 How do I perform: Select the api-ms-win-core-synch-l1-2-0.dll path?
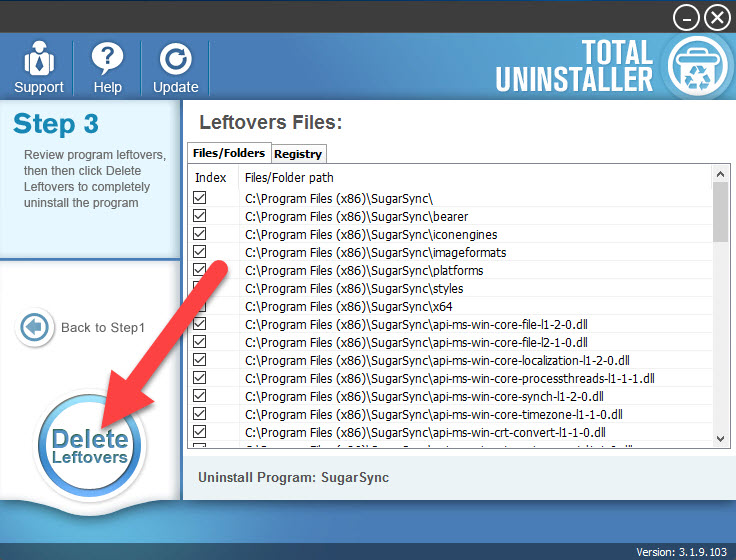[x=424, y=397]
